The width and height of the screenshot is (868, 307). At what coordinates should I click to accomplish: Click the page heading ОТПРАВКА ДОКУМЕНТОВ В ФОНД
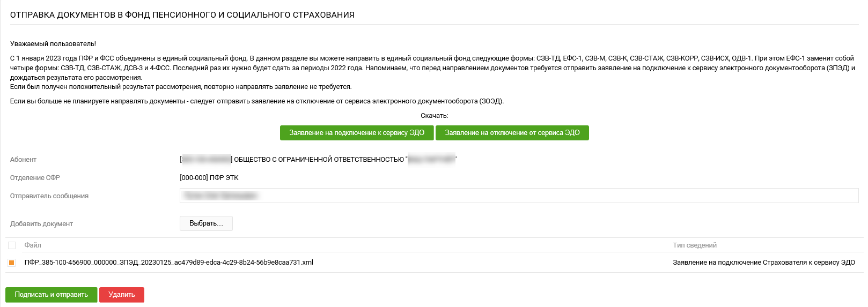point(182,15)
